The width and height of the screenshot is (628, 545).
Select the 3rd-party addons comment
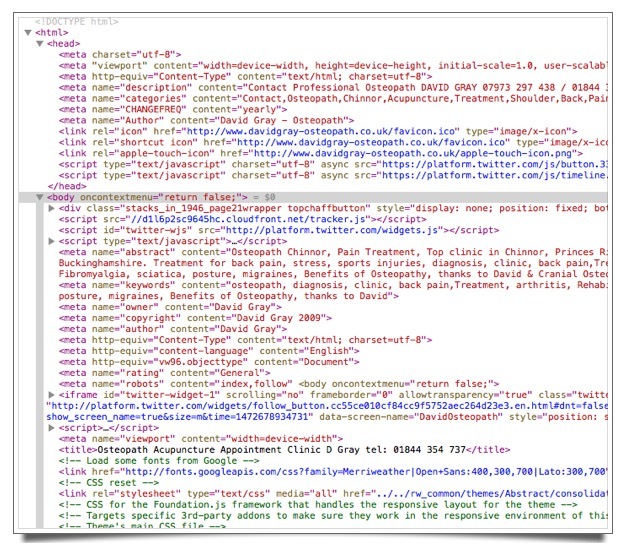pos(332,516)
